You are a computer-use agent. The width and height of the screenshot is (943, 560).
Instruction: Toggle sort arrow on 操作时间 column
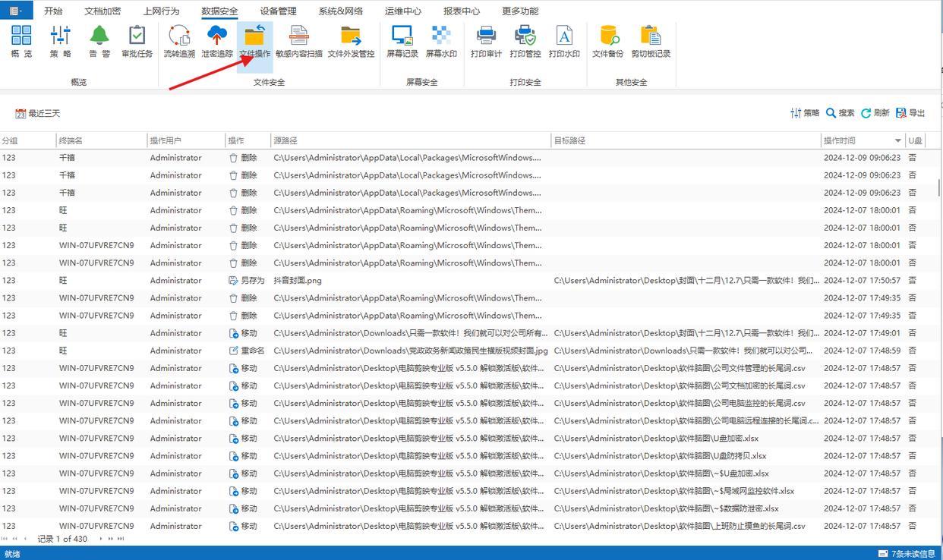[897, 141]
